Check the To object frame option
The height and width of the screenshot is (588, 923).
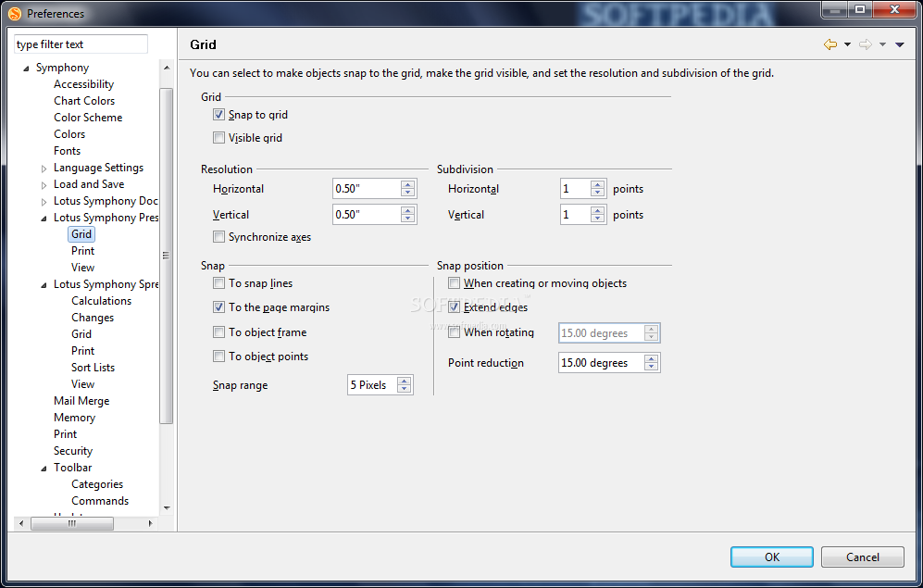click(219, 332)
